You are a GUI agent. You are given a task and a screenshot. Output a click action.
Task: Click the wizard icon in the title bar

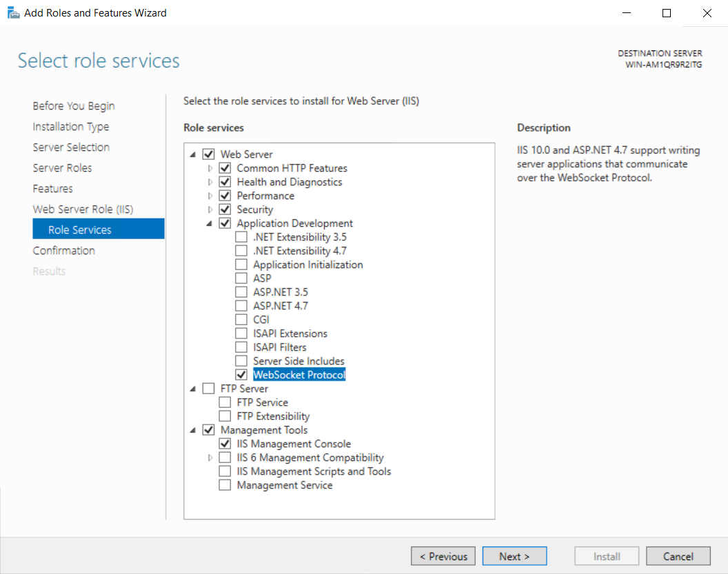tap(13, 12)
